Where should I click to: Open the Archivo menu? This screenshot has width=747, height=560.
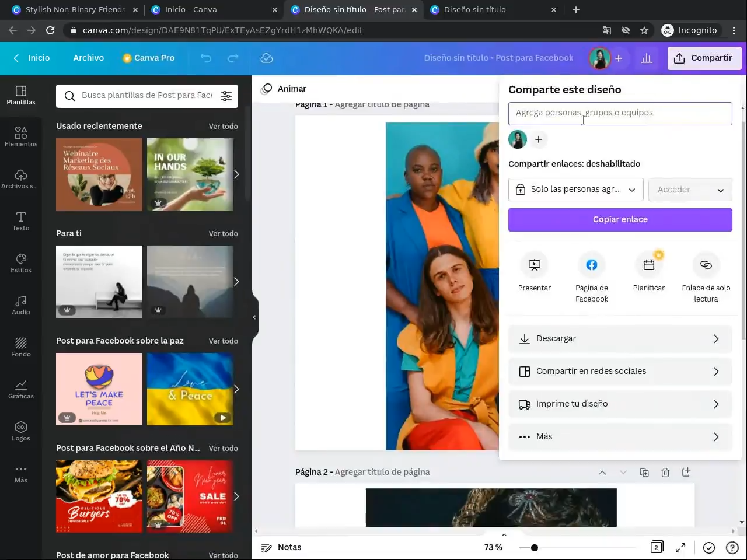pyautogui.click(x=89, y=58)
